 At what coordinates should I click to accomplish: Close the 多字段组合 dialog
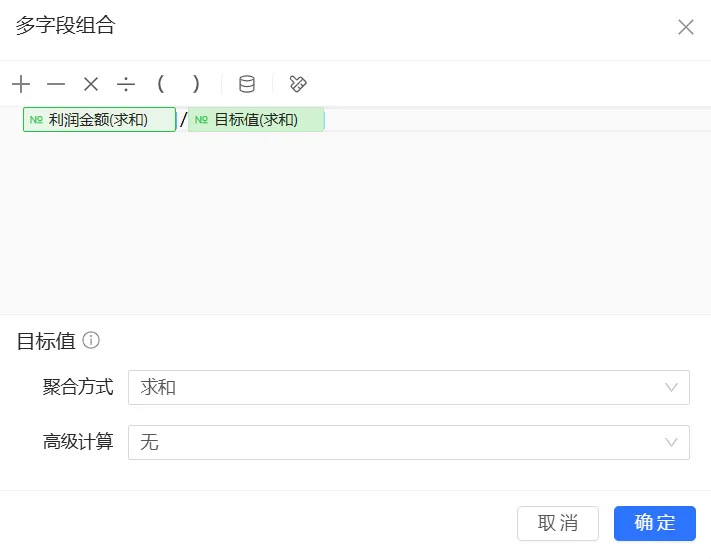click(x=686, y=27)
